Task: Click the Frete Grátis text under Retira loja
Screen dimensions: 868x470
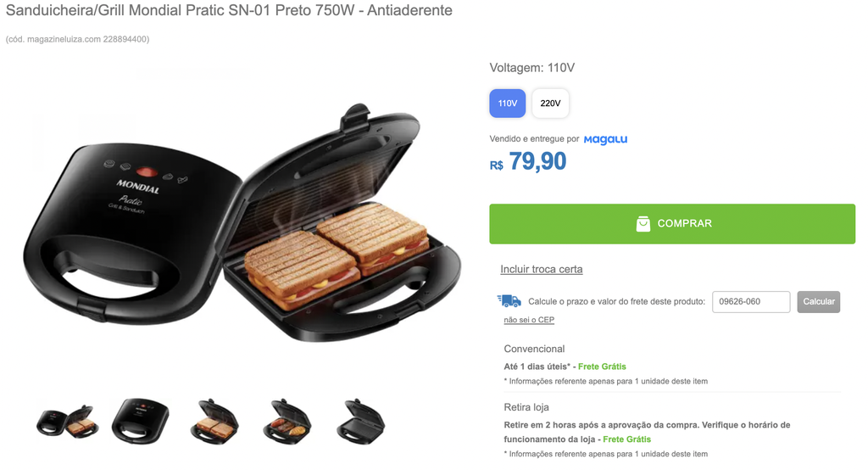Action: pos(626,439)
